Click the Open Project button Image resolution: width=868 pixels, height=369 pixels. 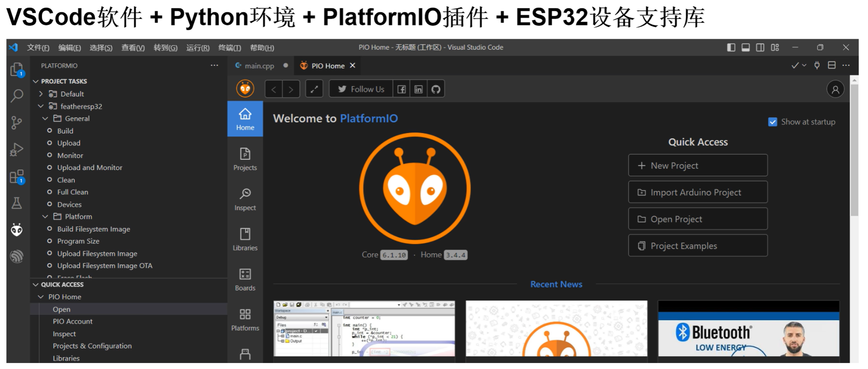[x=698, y=219]
